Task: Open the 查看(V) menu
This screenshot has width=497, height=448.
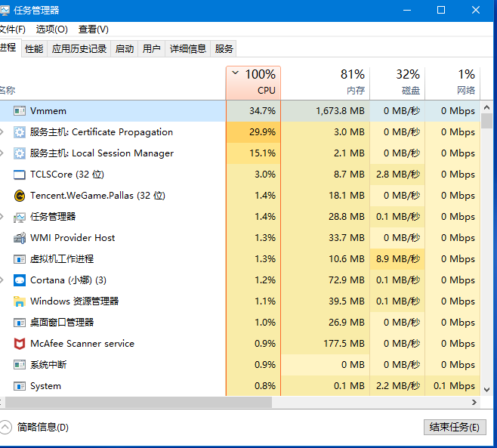Action: coord(94,29)
